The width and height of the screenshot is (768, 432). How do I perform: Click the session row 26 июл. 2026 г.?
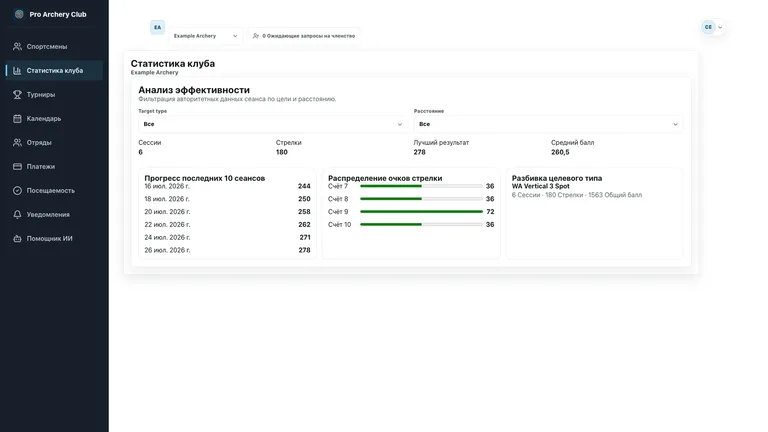tap(227, 250)
